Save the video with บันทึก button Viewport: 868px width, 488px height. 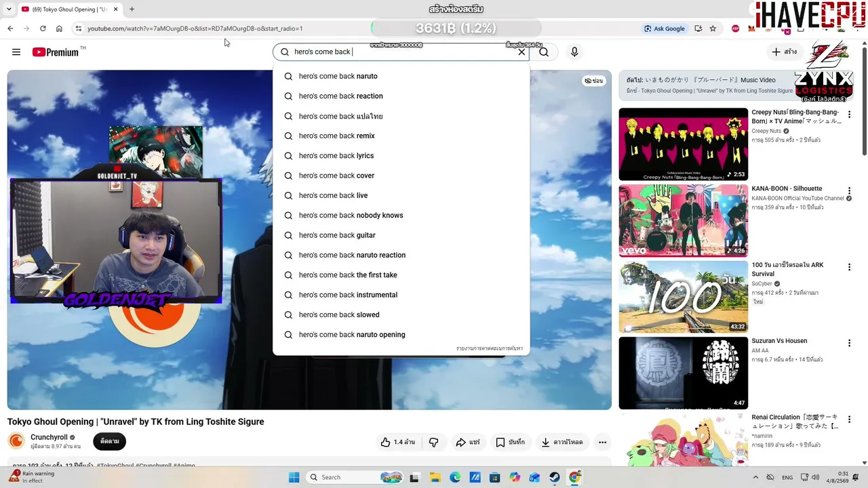point(510,442)
